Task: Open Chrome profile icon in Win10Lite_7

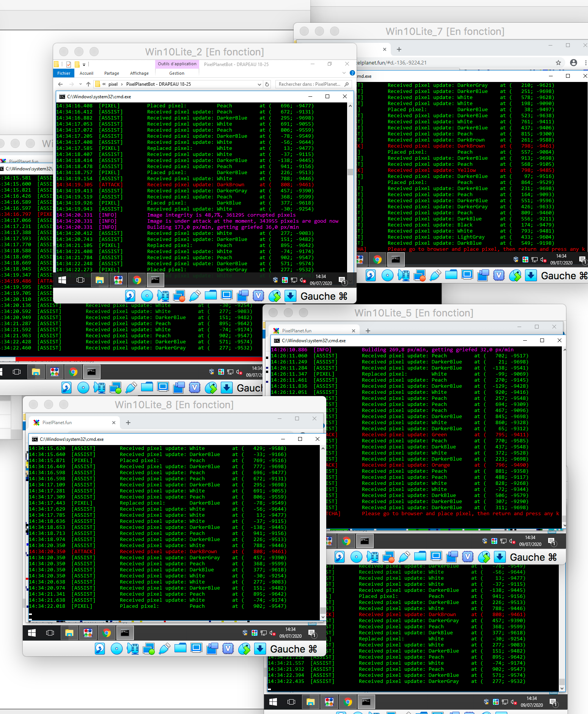Action: point(574,63)
